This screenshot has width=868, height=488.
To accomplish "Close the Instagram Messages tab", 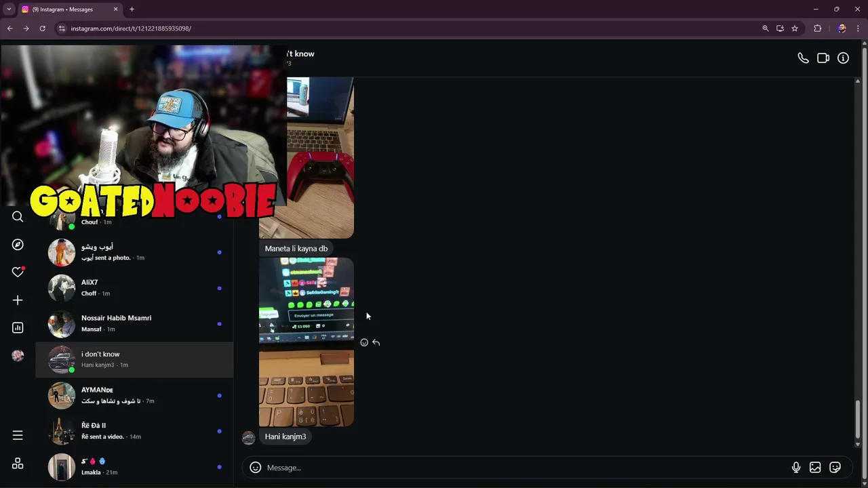I will (115, 9).
